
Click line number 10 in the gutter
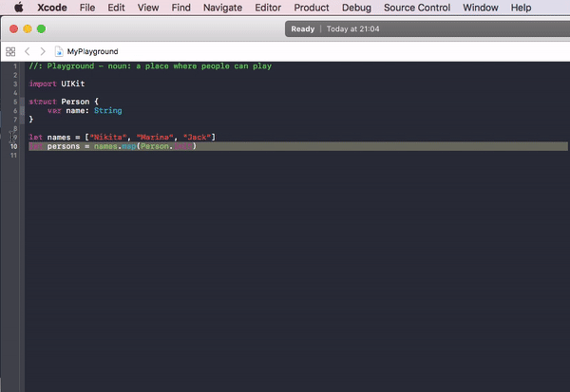14,146
